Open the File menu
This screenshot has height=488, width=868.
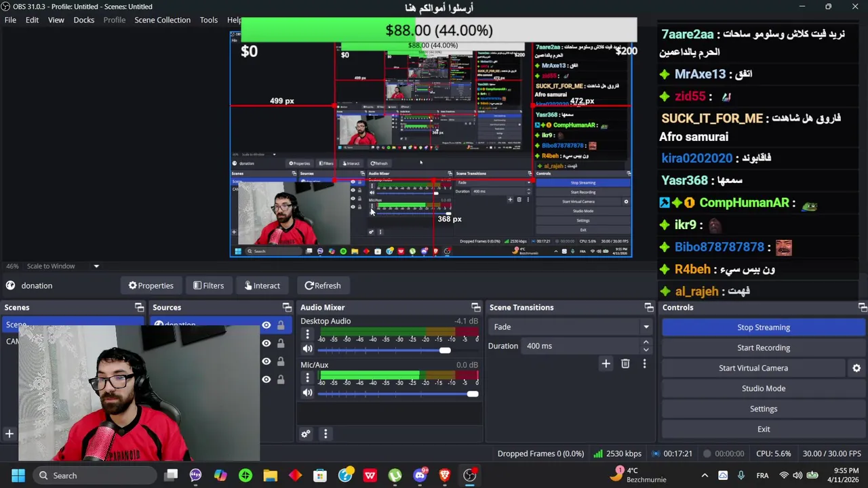[10, 20]
